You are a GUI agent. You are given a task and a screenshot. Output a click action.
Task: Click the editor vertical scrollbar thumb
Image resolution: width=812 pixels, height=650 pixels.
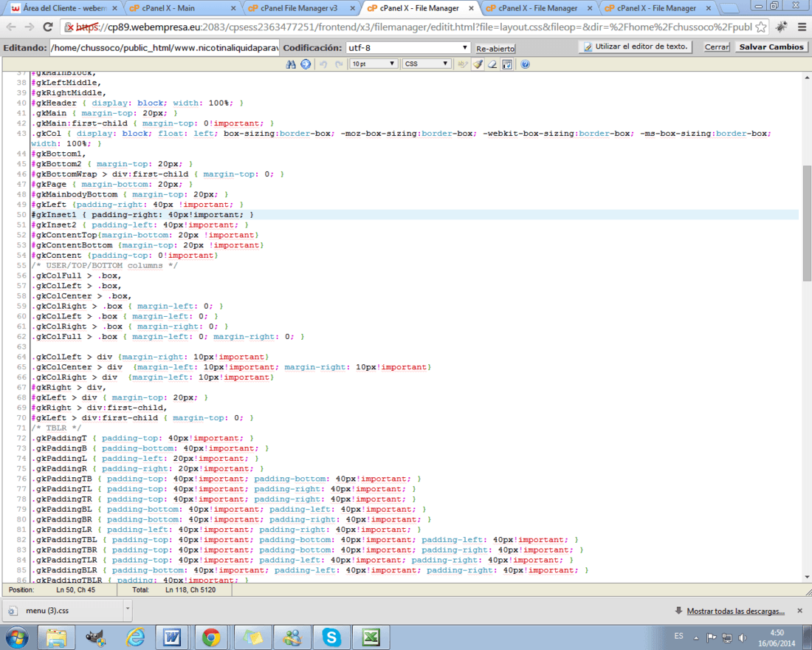pos(807,223)
